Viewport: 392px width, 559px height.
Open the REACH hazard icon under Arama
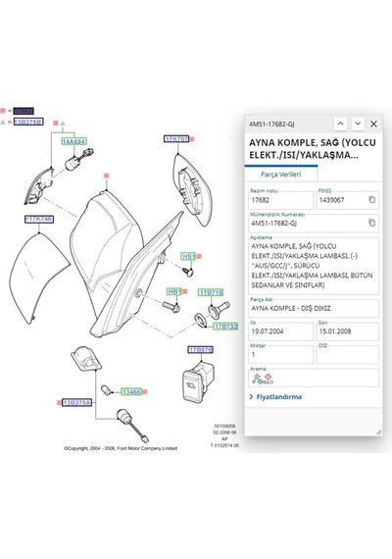268,379
